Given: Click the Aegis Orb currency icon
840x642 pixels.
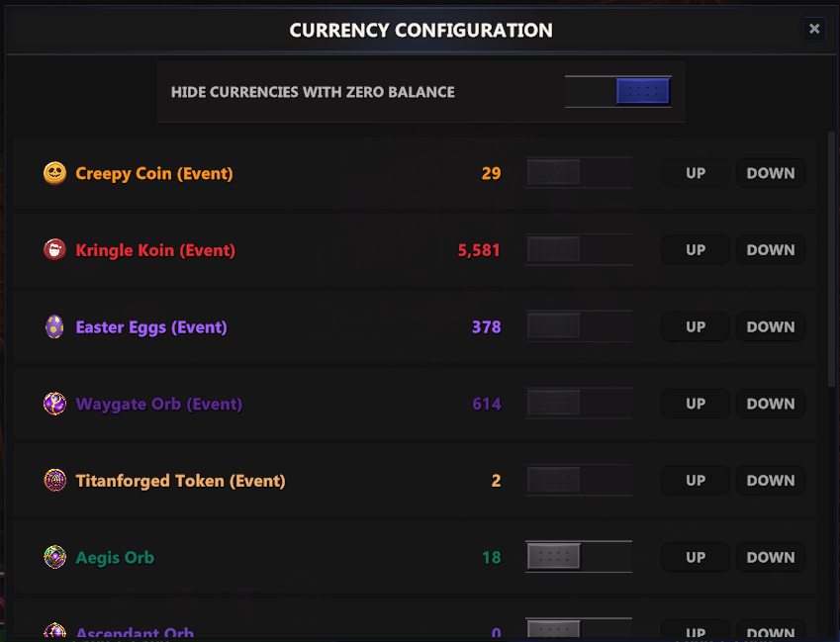Looking at the screenshot, I should [55, 557].
